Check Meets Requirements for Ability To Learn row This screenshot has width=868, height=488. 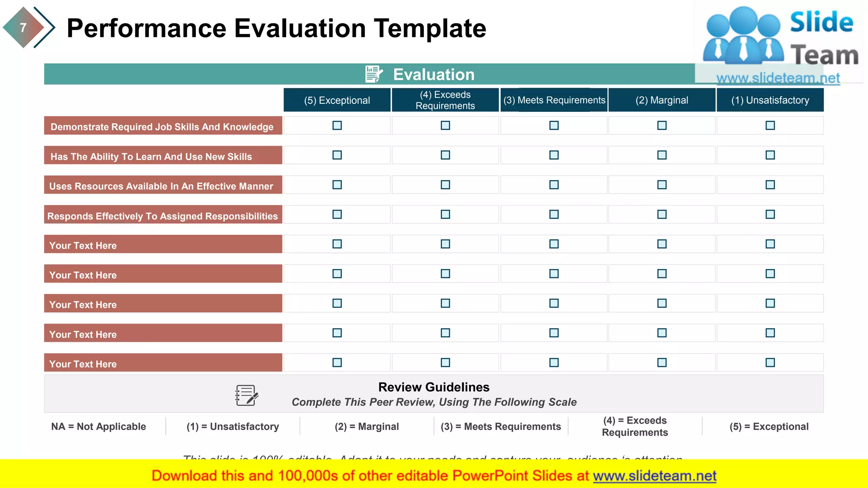(x=554, y=155)
